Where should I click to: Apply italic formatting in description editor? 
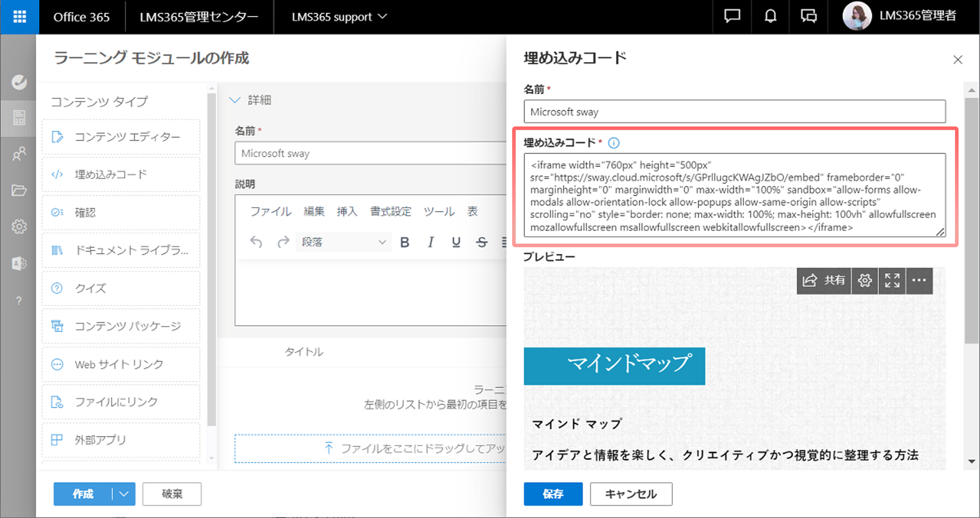431,242
